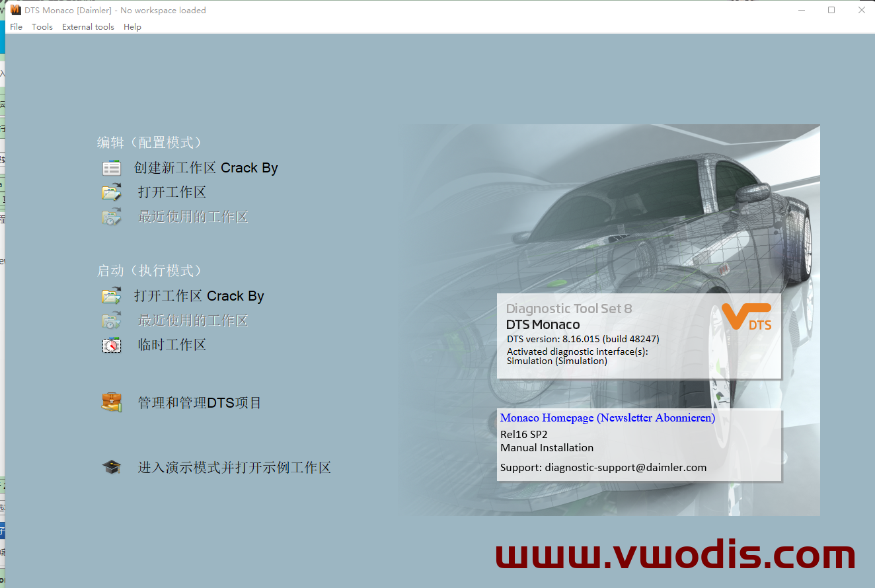Click the Manual Installation text
The width and height of the screenshot is (875, 588).
(547, 447)
